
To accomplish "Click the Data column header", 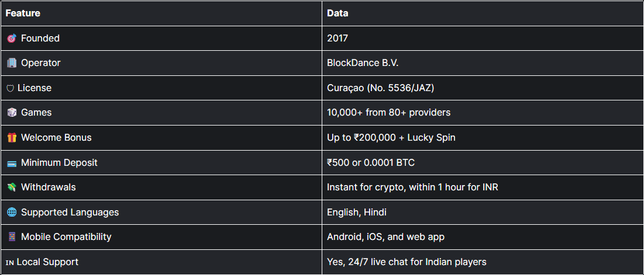I will click(338, 13).
